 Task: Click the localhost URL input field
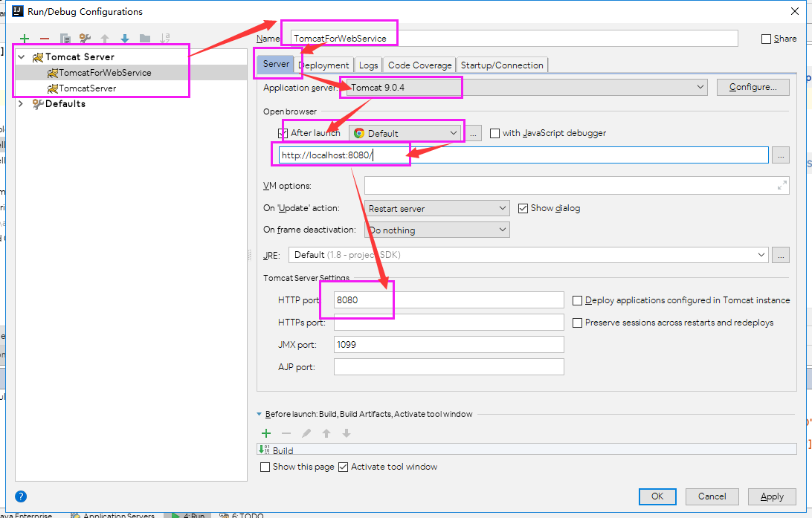tap(523, 155)
